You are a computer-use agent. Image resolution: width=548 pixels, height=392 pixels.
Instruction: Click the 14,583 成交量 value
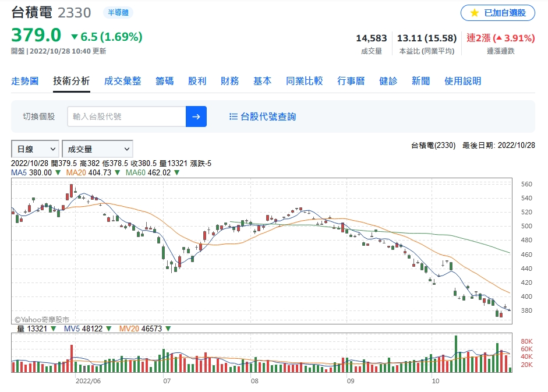(x=371, y=38)
